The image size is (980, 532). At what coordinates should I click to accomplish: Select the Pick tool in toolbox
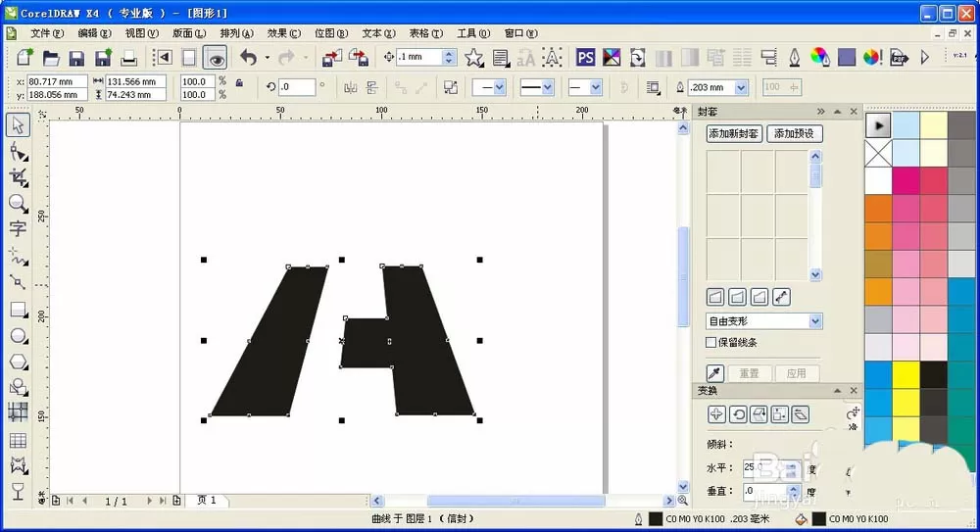pyautogui.click(x=18, y=124)
